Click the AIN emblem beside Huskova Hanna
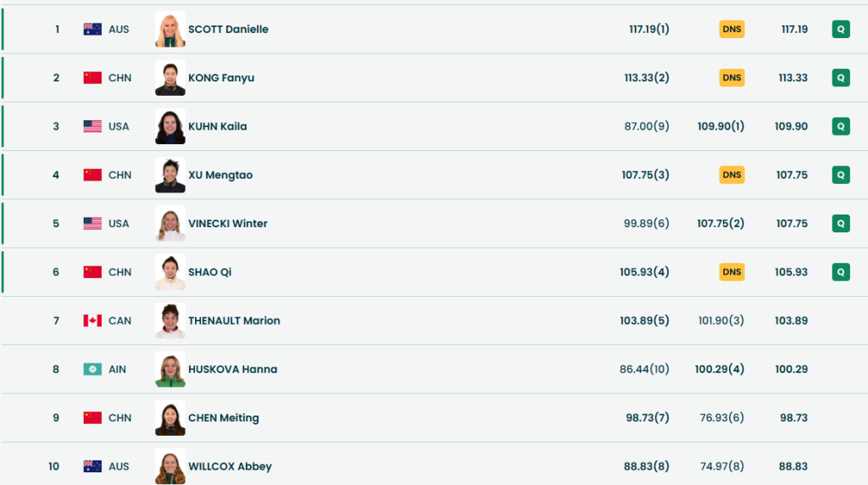 [92, 369]
